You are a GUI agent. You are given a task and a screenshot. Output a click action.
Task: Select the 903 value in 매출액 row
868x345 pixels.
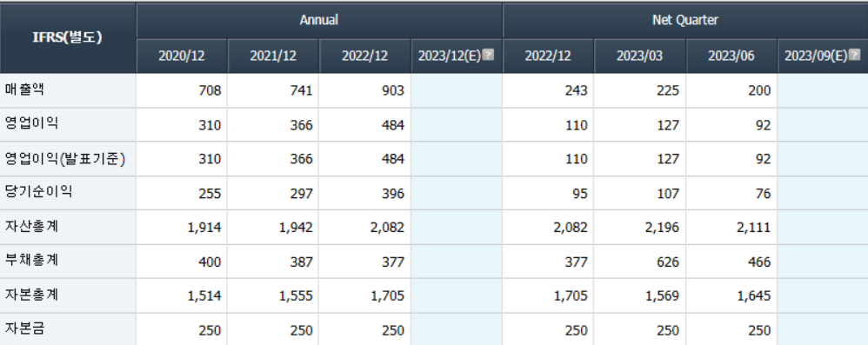pos(393,90)
